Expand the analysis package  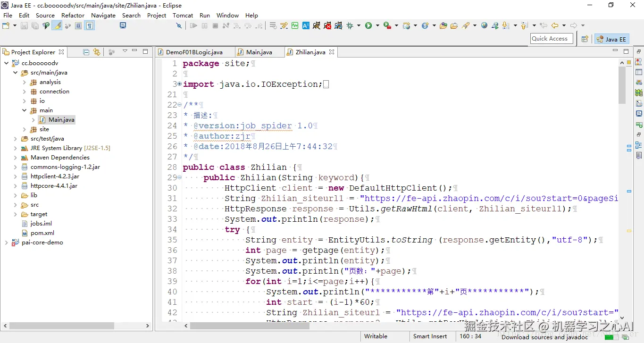pyautogui.click(x=24, y=82)
